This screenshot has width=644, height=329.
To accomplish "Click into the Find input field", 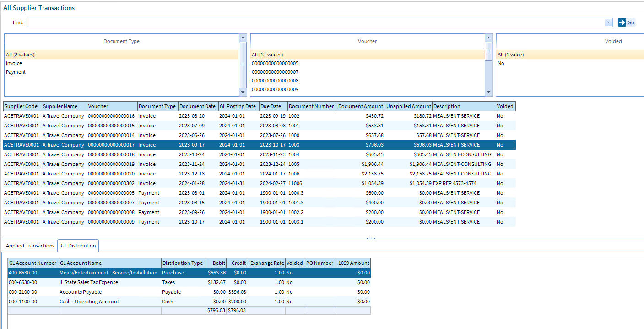I will [x=316, y=22].
